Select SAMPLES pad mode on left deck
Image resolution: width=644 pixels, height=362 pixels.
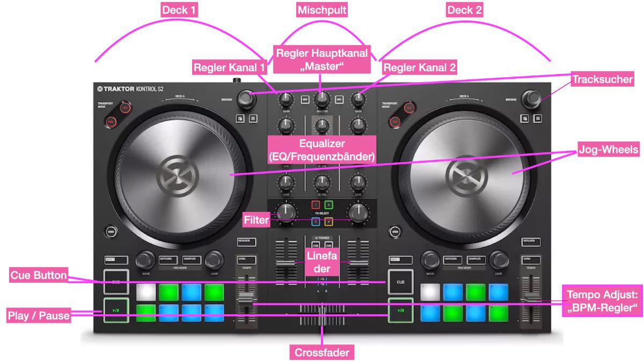192,260
